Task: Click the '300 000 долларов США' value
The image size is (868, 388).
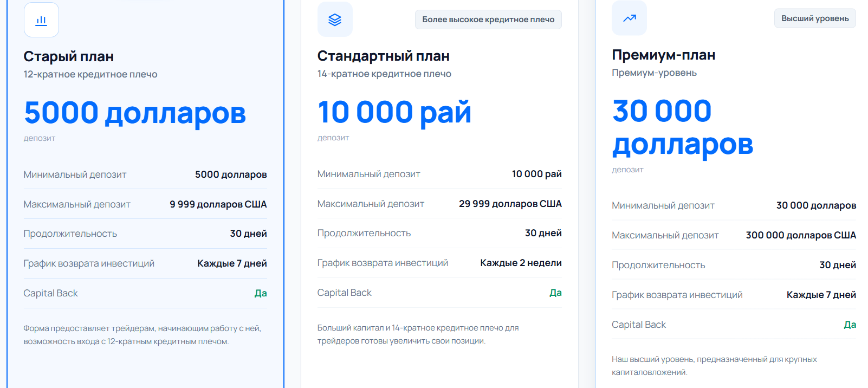Action: (801, 235)
